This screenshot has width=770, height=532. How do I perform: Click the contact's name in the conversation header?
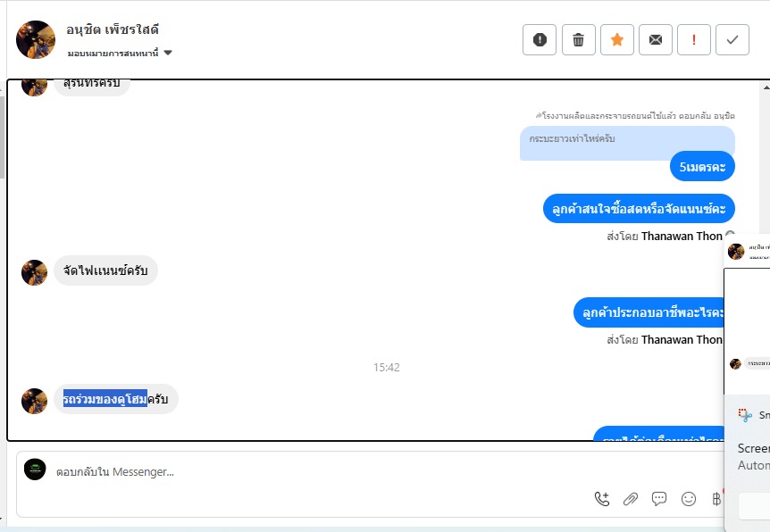113,30
